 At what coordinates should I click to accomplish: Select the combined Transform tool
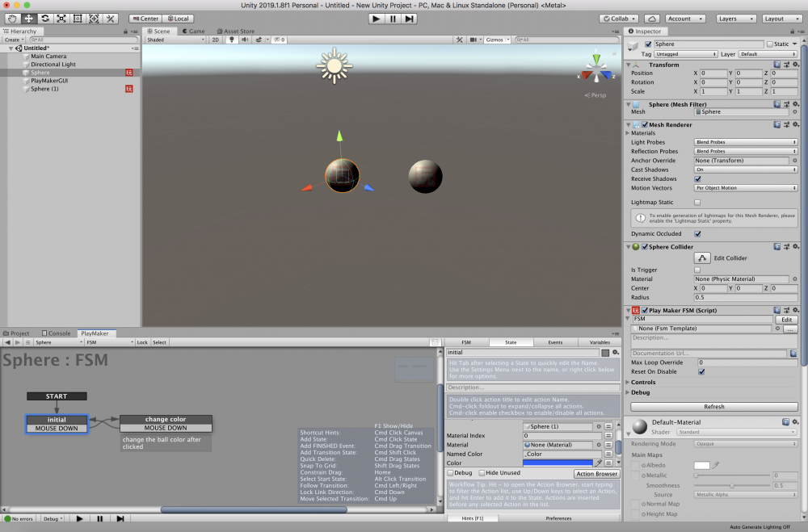(94, 19)
